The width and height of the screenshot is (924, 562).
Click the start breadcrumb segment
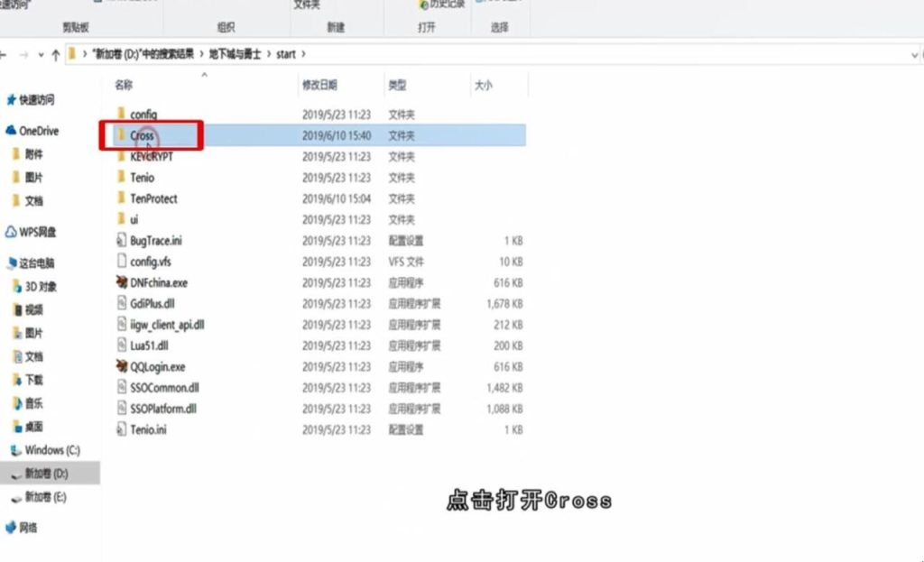[x=285, y=55]
